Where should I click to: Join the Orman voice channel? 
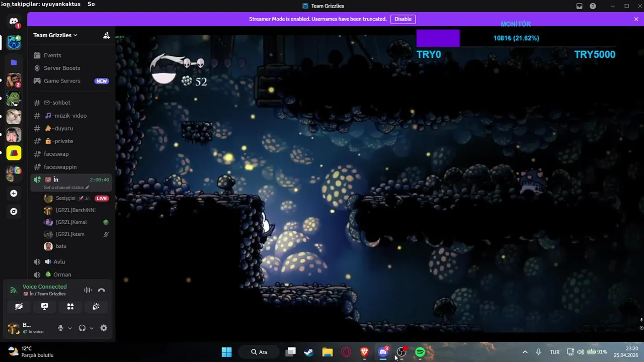pyautogui.click(x=70, y=275)
